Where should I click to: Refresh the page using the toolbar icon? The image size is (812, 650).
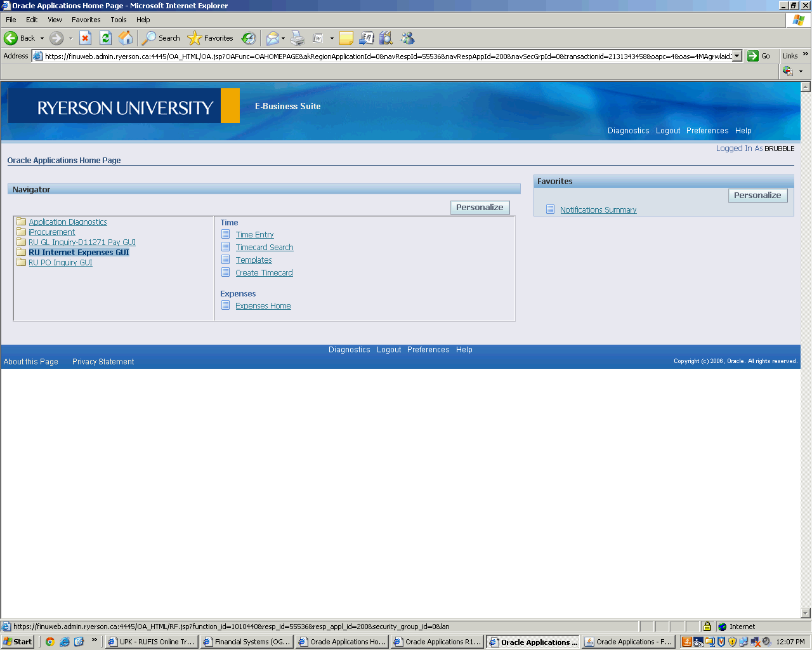(x=105, y=38)
